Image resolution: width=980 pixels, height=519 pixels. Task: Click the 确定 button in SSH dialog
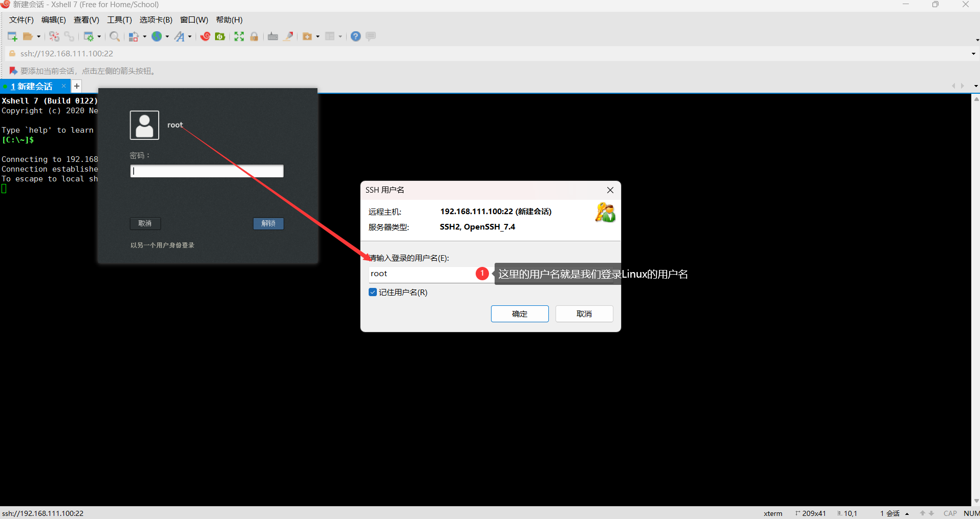[519, 314]
